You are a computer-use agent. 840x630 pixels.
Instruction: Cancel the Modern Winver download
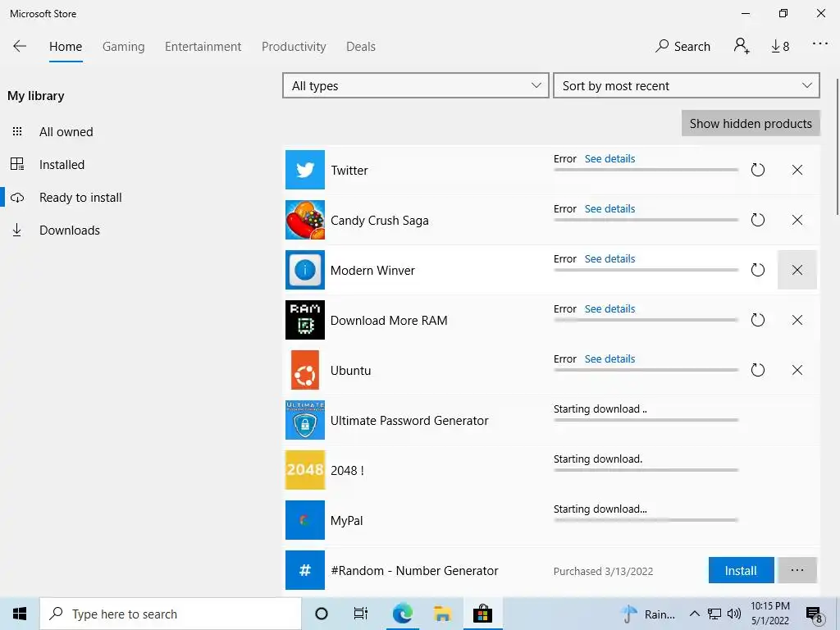point(797,270)
